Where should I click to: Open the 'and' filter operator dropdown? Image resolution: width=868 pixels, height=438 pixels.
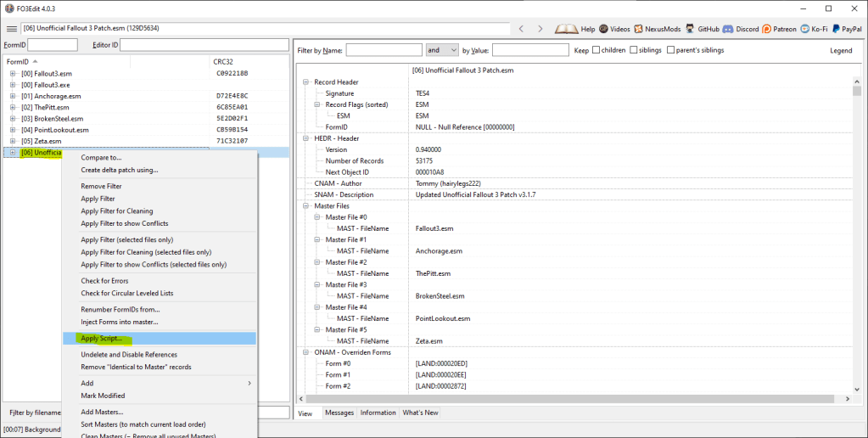tap(442, 50)
